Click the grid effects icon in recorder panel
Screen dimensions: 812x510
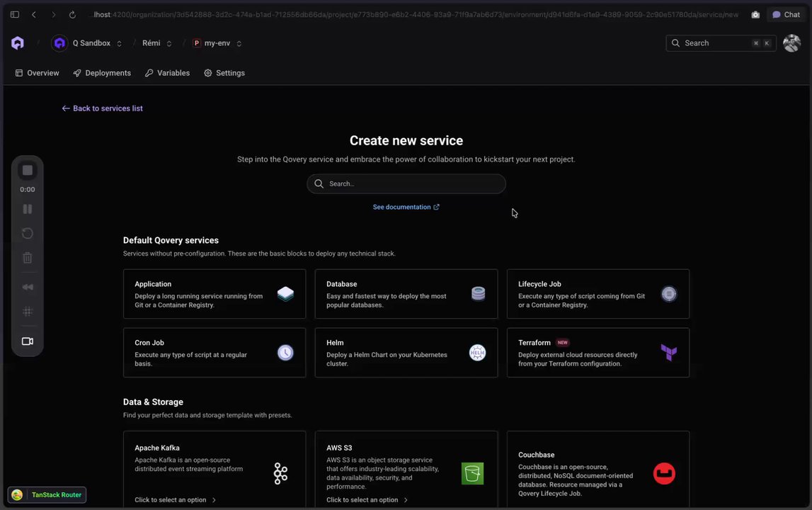28,312
